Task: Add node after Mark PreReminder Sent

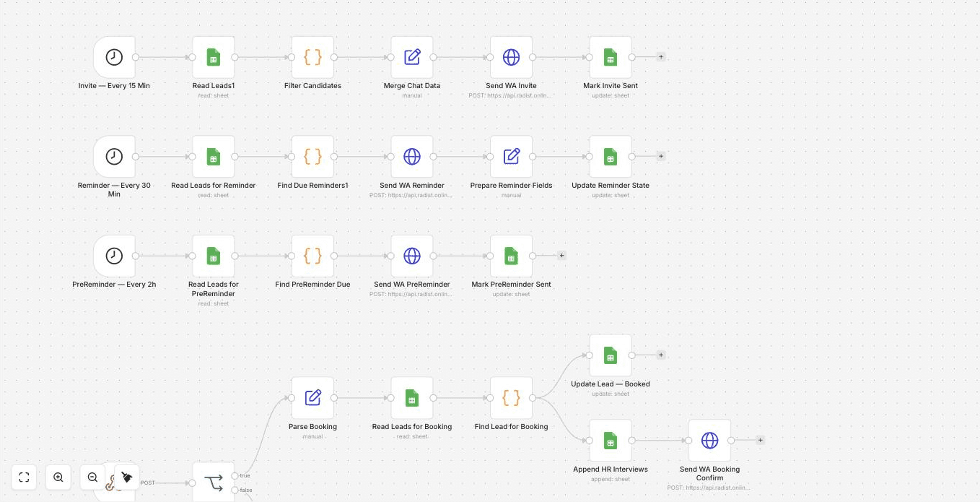Action: 561,256
